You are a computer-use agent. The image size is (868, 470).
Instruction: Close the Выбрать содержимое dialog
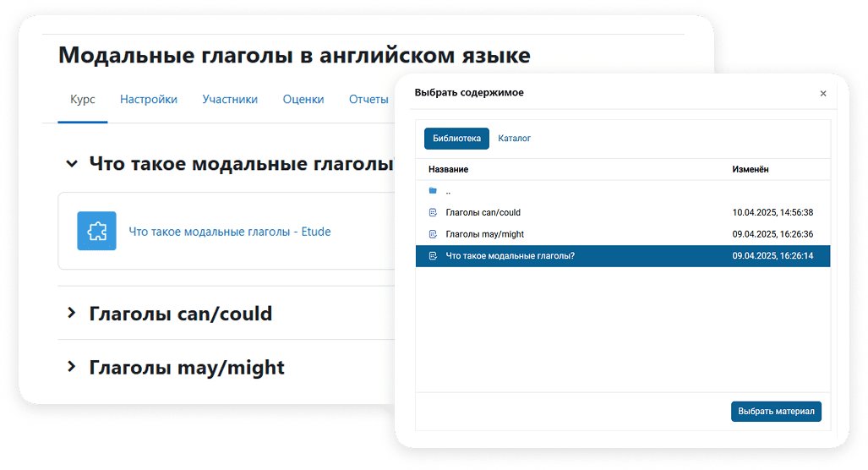point(823,94)
